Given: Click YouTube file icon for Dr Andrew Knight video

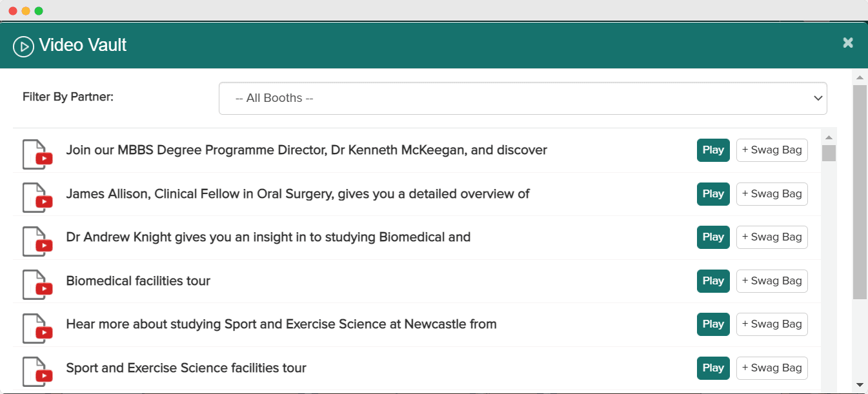Looking at the screenshot, I should (x=37, y=241).
